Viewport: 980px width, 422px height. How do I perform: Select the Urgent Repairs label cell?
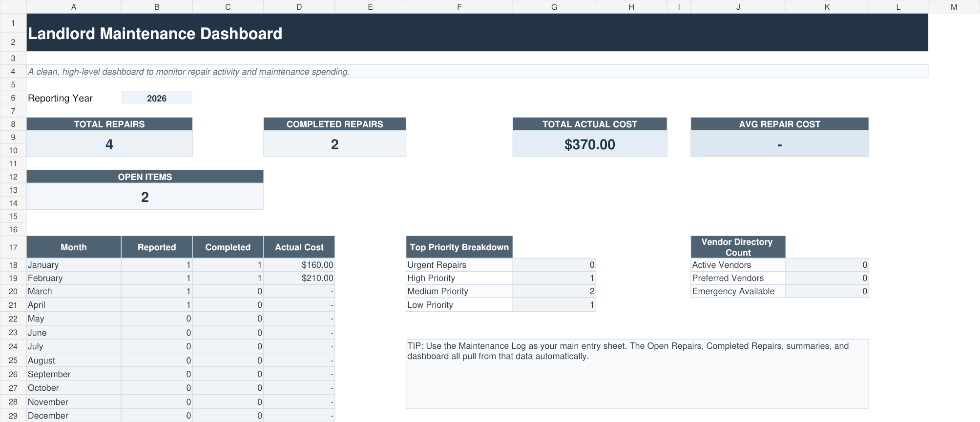pos(459,264)
